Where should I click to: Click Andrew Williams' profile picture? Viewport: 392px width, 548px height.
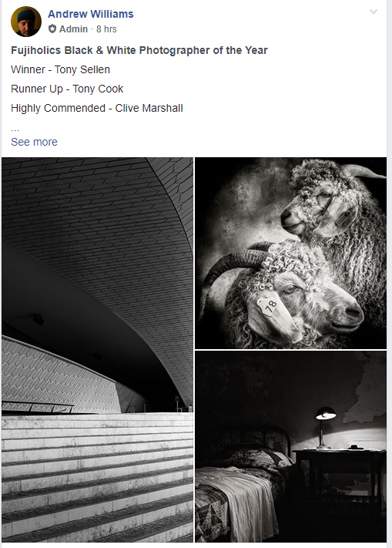click(x=26, y=22)
